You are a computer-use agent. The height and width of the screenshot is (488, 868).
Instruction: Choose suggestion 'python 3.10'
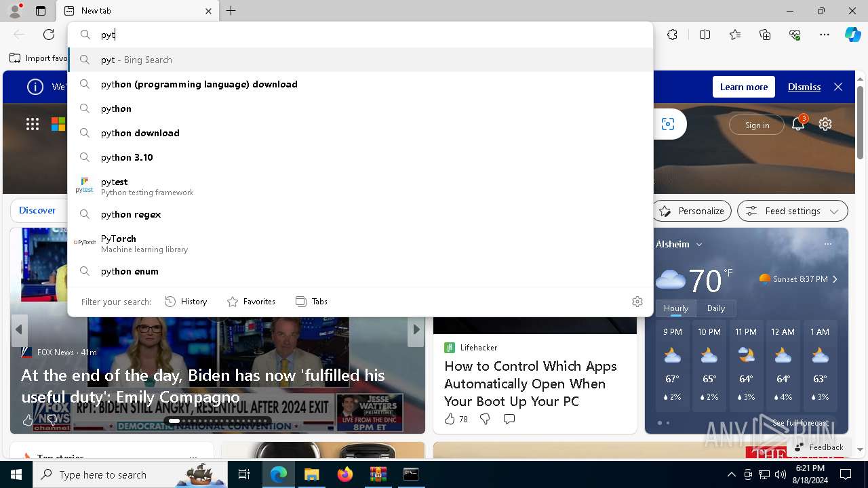point(361,157)
